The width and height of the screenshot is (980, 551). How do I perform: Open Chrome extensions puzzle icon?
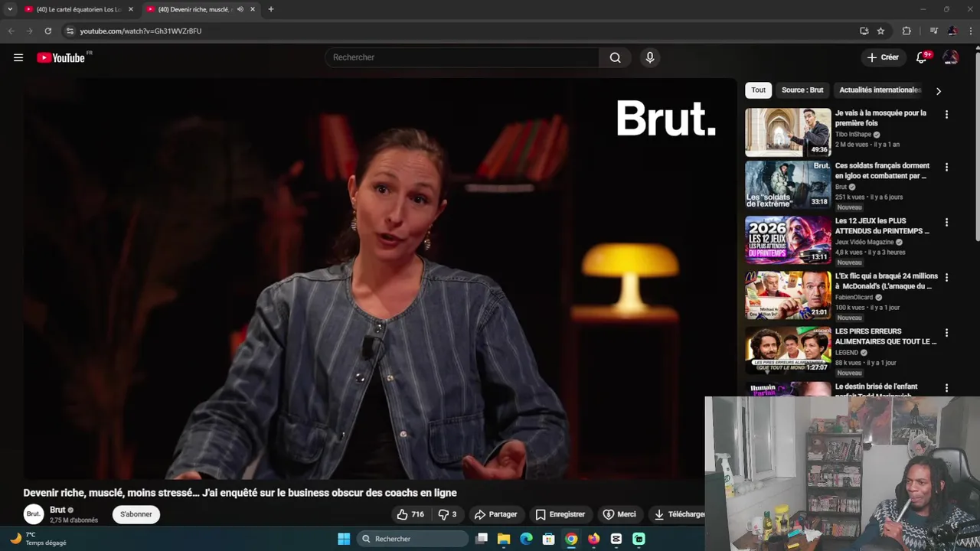[906, 31]
